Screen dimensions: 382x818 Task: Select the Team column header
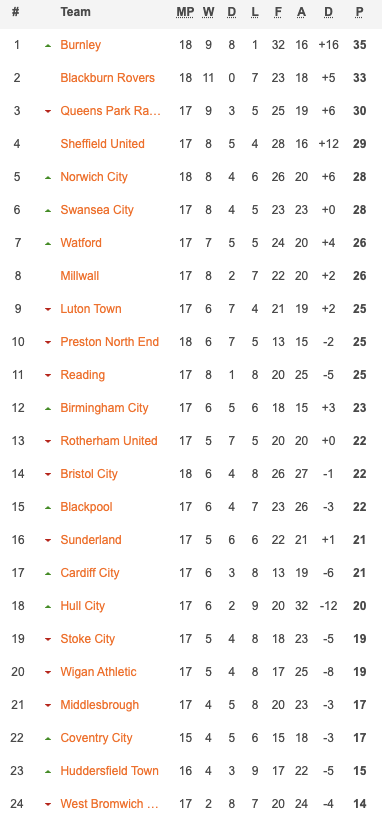75,12
